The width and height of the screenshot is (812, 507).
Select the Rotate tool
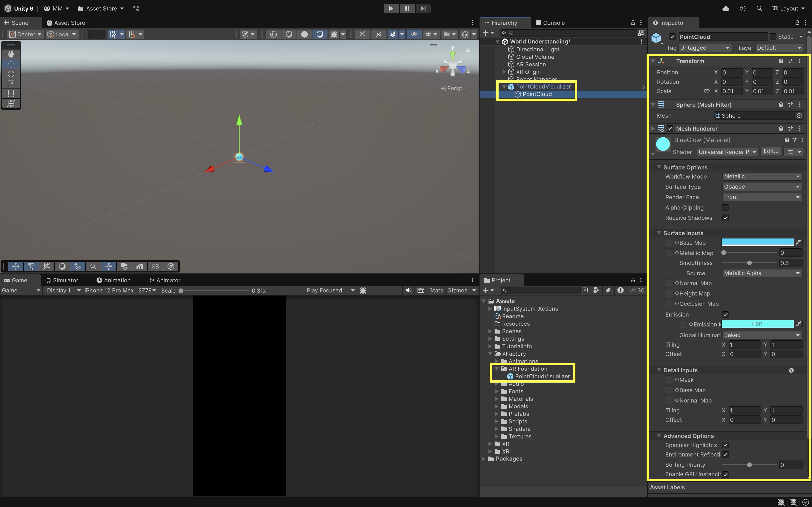coord(11,74)
